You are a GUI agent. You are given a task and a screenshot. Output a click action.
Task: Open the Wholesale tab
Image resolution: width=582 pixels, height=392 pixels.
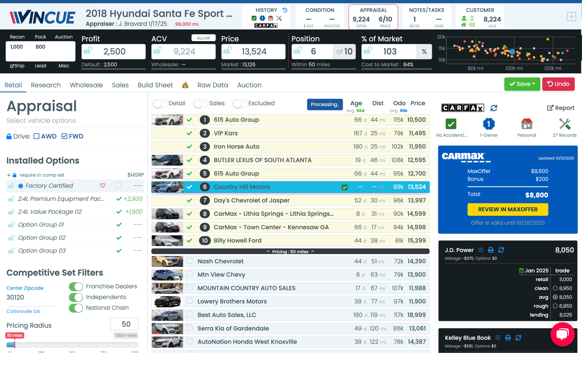(86, 85)
